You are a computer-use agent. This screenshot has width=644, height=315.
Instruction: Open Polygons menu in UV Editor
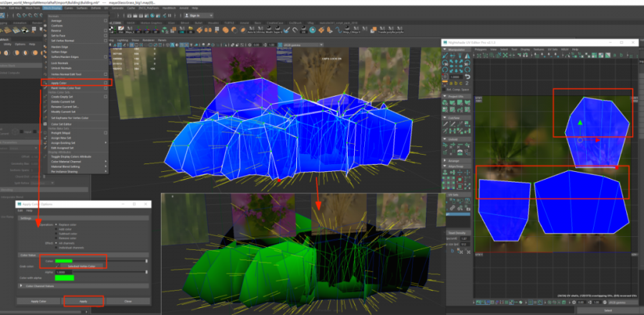481,49
